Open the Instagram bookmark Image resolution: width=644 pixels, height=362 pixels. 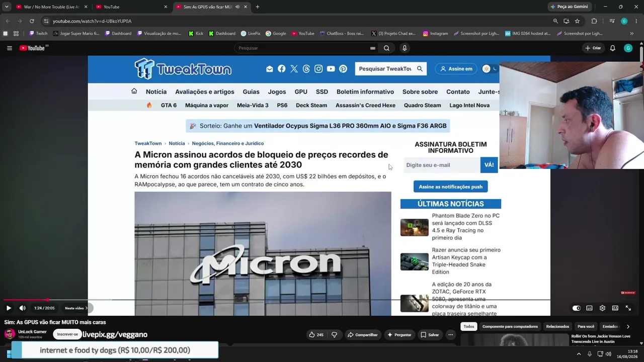(x=435, y=34)
